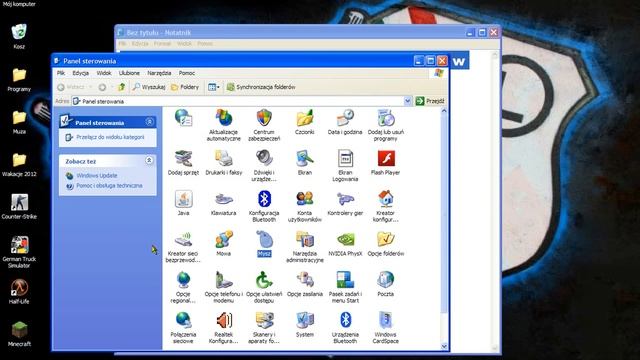
Task: Open Pomoc i obsługa techniczna link
Action: click(x=109, y=185)
